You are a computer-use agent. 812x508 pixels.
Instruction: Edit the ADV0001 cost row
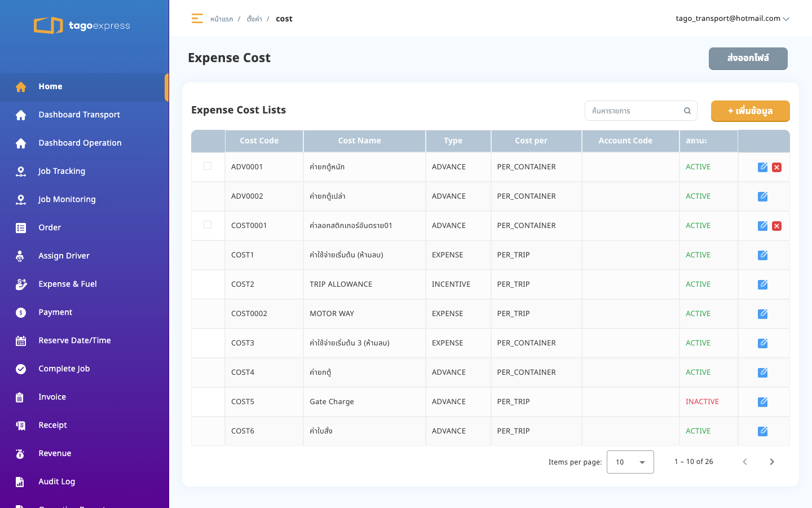(x=763, y=167)
